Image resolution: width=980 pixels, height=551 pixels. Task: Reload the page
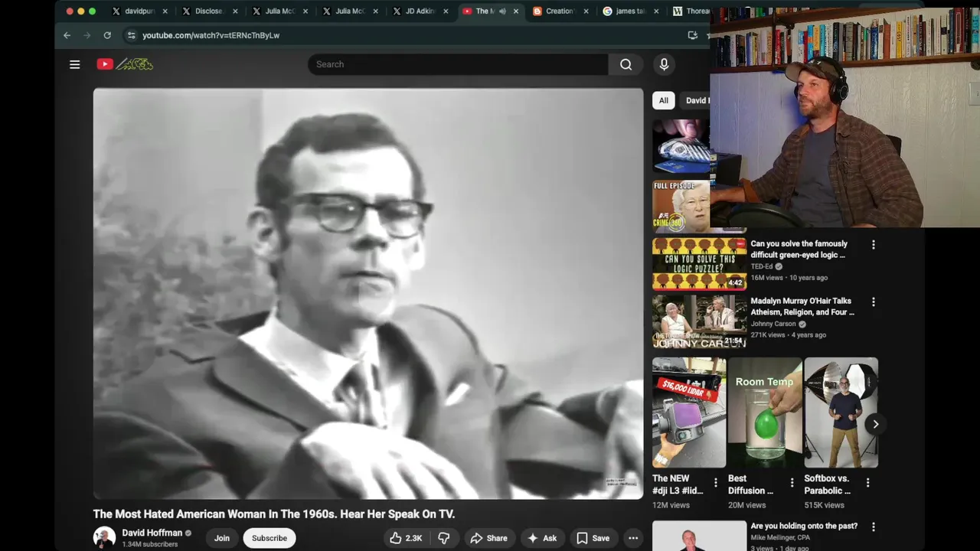click(x=107, y=35)
